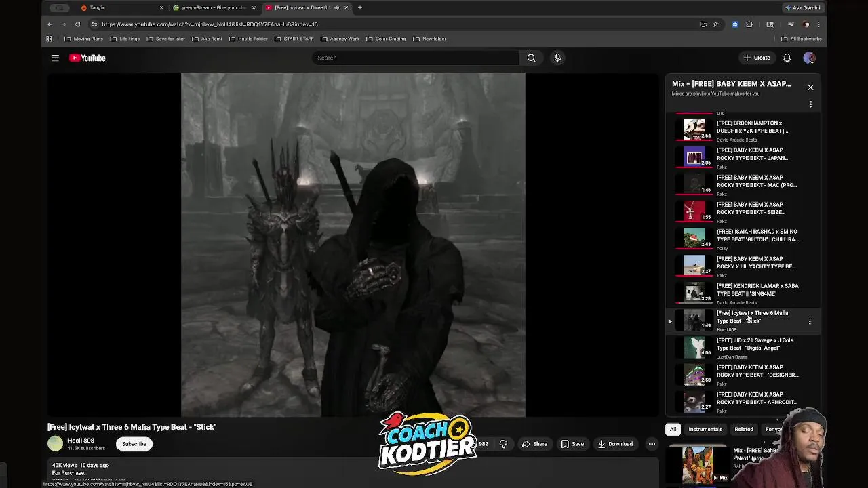The image size is (868, 488).
Task: Play BABY KEEM DESIGNER type beat
Action: pos(743,373)
